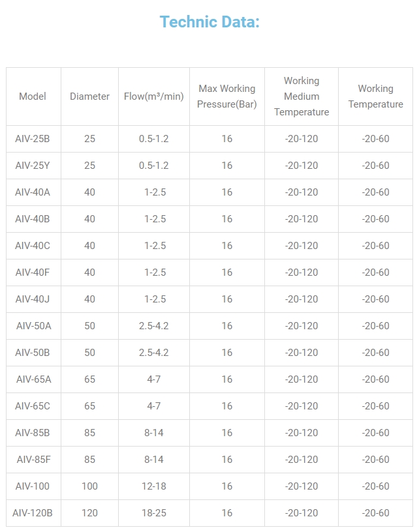Click the Max Working Pressure(Bar) header
419x532 pixels.
[x=227, y=96]
